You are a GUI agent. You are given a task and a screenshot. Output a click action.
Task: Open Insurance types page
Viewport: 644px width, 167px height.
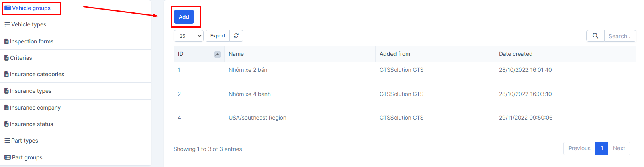28,91
